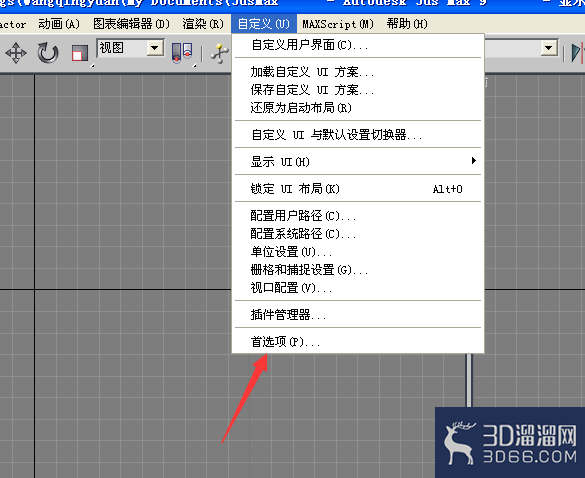Open the 视图 reference coordinate dropdown
585x478 pixels.
tap(130, 48)
